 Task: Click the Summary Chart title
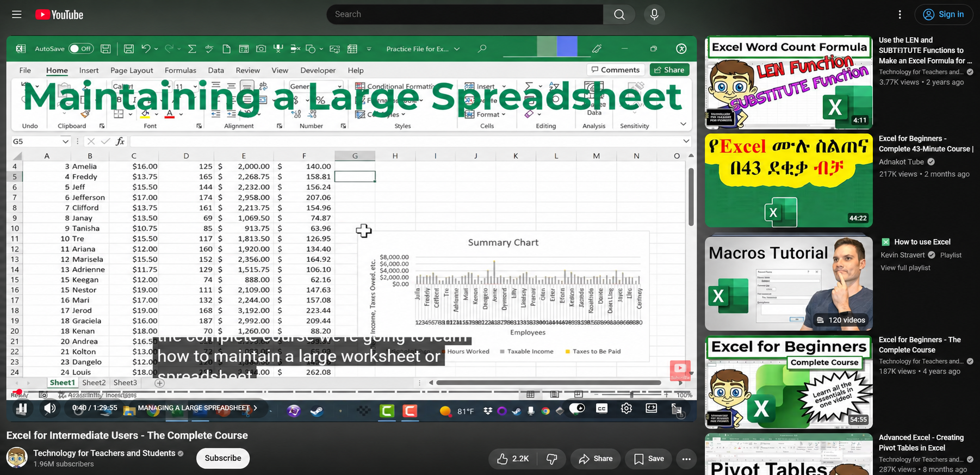503,243
